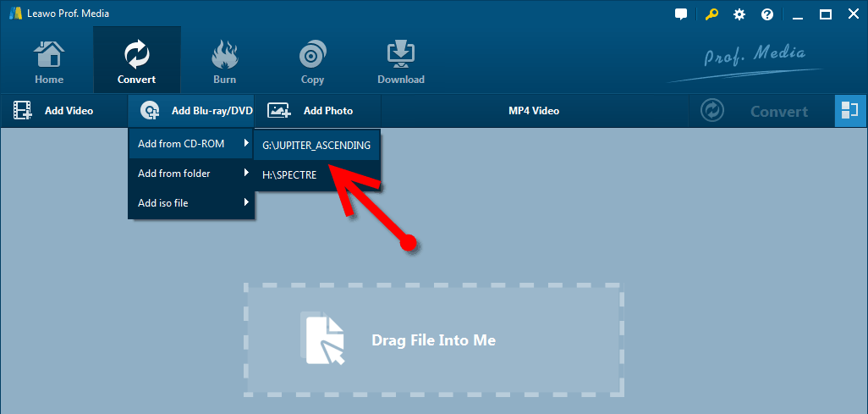Viewport: 868px width, 414px height.
Task: Click the arrow next to Add from folder
Action: coord(246,174)
